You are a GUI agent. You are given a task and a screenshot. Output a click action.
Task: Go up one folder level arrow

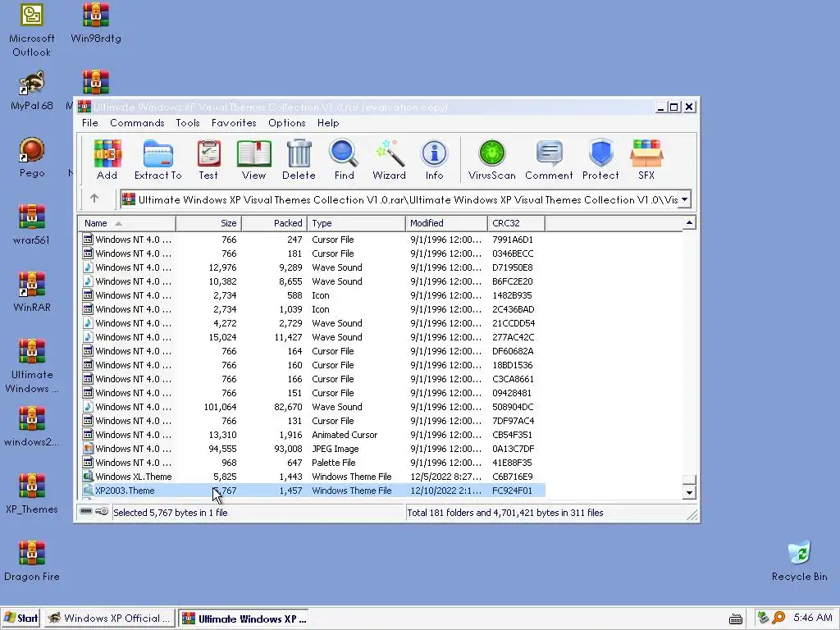94,199
